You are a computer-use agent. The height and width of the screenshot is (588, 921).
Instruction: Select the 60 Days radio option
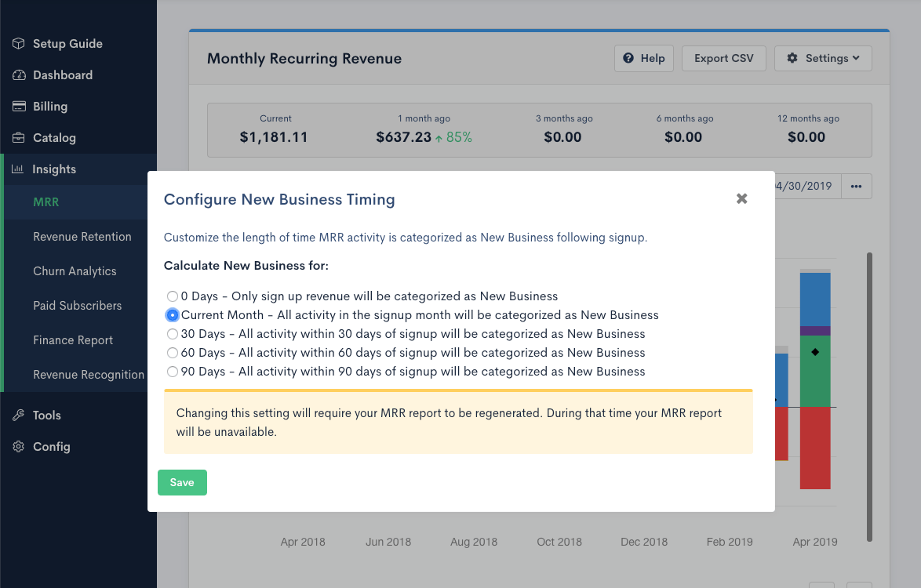coord(173,353)
